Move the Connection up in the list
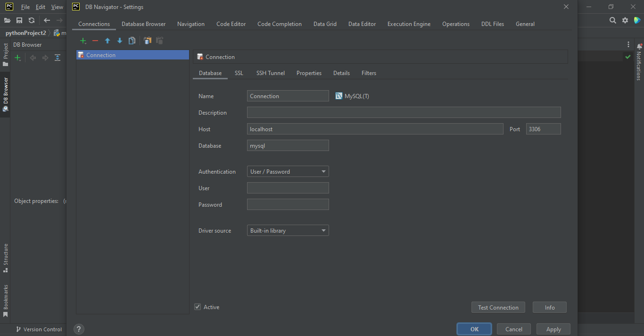This screenshot has width=644, height=336. (107, 41)
